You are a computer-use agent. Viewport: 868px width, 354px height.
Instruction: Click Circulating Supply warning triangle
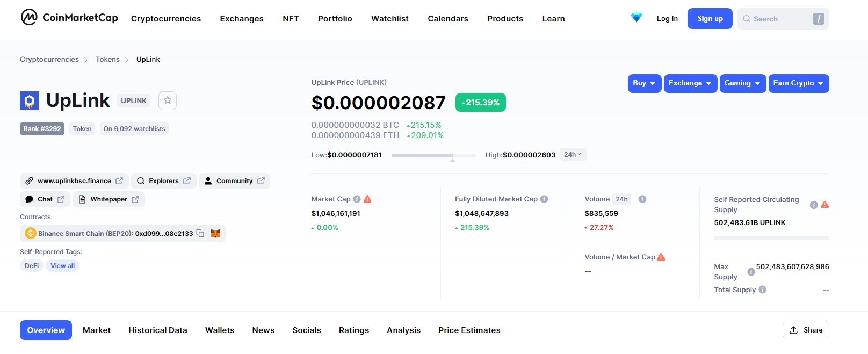point(825,205)
